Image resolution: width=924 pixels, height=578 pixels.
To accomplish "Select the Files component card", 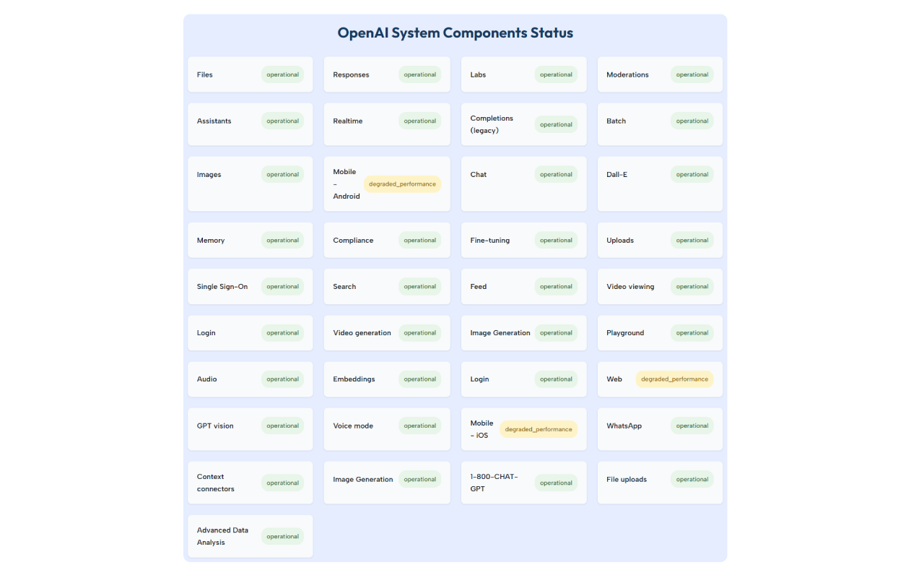I will (x=250, y=74).
